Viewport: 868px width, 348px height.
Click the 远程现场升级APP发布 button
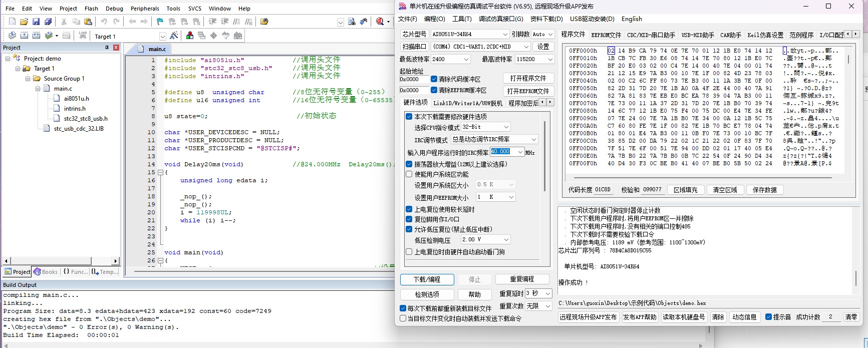pos(588,317)
